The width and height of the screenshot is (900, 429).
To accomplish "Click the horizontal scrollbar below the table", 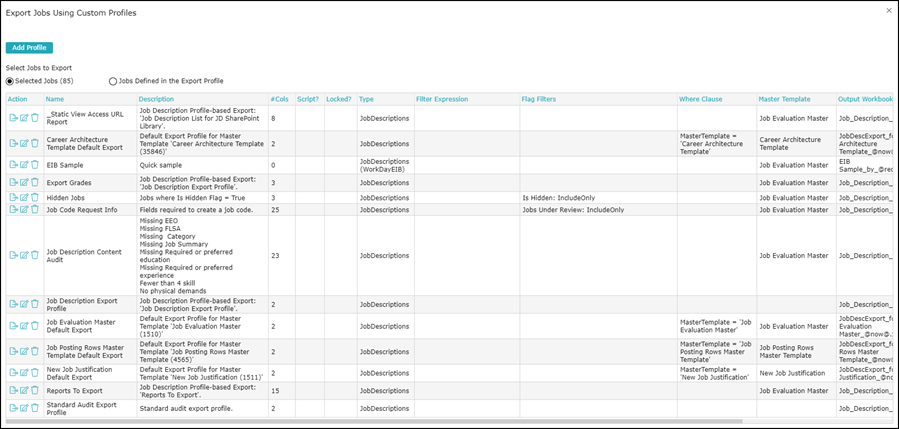I will (400, 421).
